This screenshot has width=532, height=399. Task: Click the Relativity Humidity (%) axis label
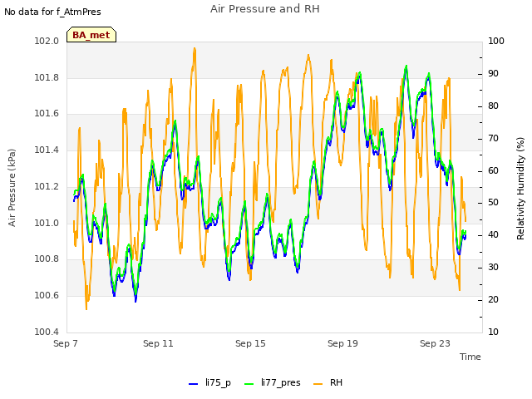[521, 189]
